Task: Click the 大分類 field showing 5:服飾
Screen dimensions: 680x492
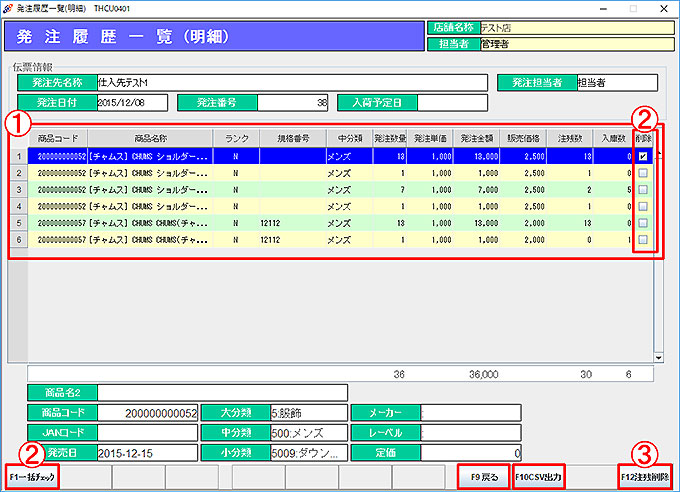Action: point(308,412)
